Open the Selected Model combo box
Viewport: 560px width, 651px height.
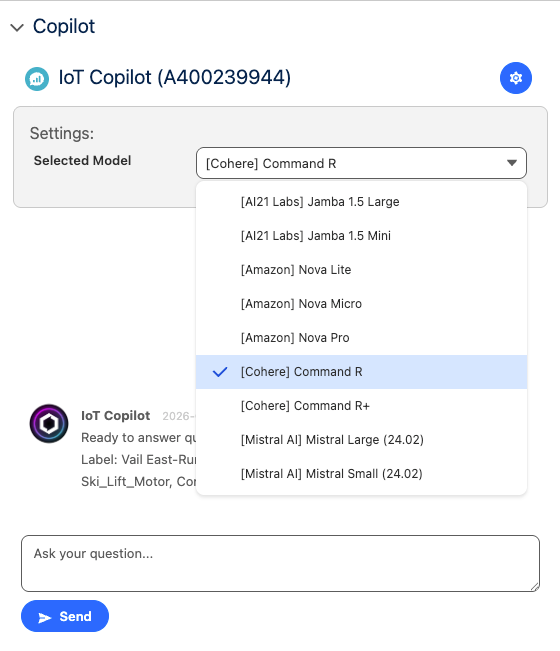pyautogui.click(x=361, y=163)
